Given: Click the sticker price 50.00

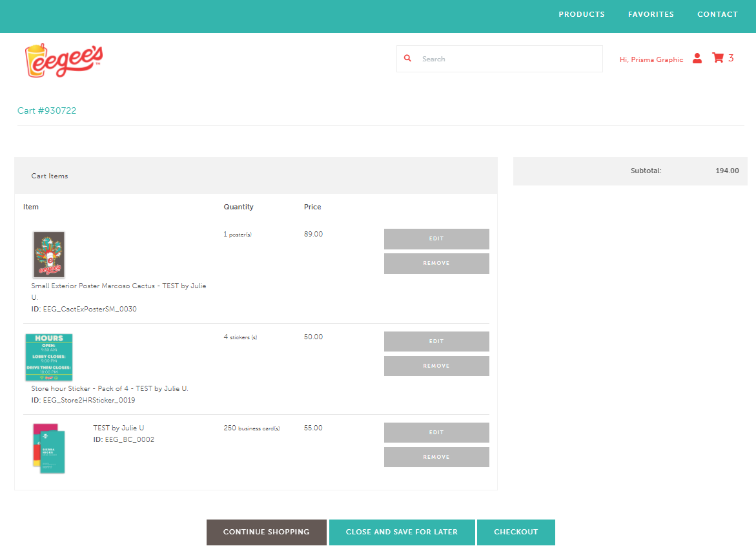Looking at the screenshot, I should click(313, 337).
